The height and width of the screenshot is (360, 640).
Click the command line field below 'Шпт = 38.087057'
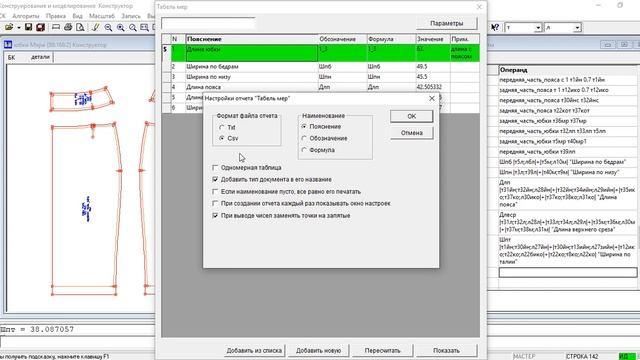click(78, 341)
